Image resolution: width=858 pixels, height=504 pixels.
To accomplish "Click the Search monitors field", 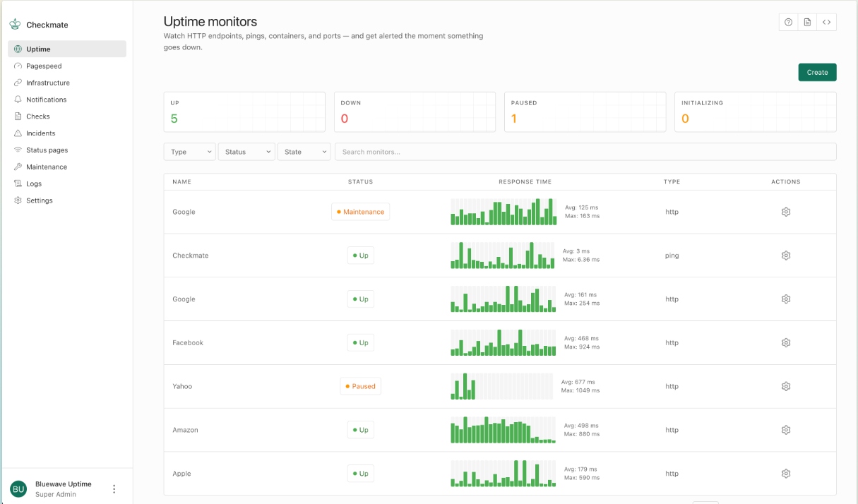I will pyautogui.click(x=585, y=152).
